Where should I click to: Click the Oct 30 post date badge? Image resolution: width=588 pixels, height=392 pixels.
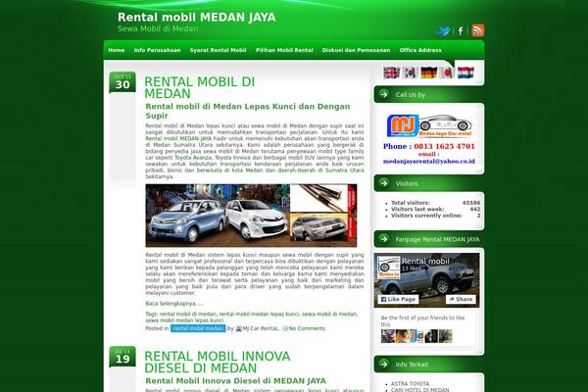[x=122, y=82]
